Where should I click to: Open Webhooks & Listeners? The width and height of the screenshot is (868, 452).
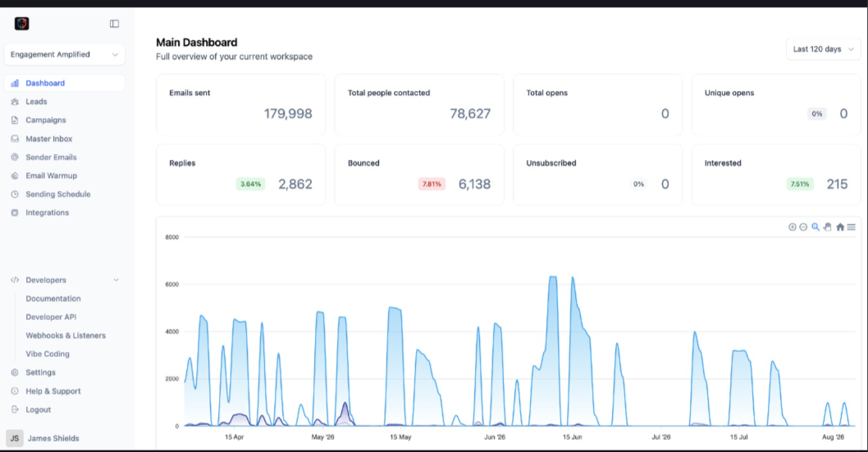(66, 336)
